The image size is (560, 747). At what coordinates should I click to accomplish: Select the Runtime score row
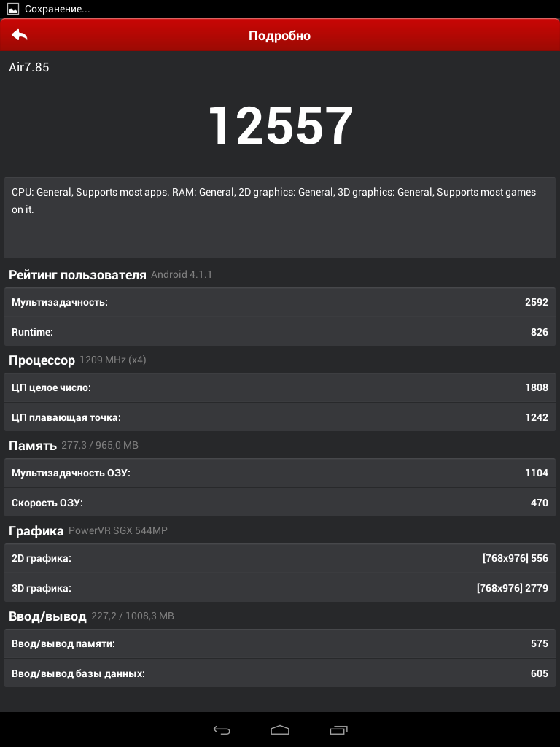pyautogui.click(x=280, y=332)
